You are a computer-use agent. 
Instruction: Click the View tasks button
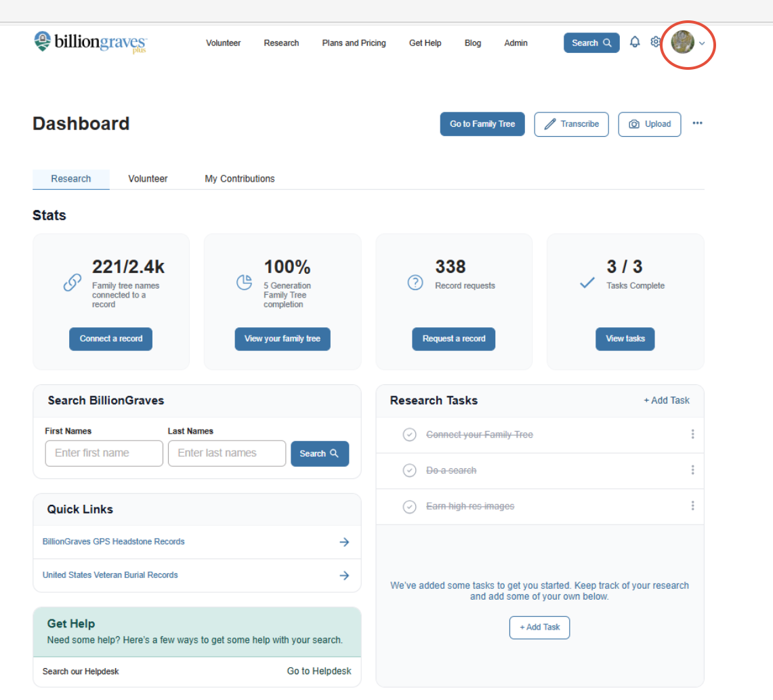pyautogui.click(x=625, y=339)
